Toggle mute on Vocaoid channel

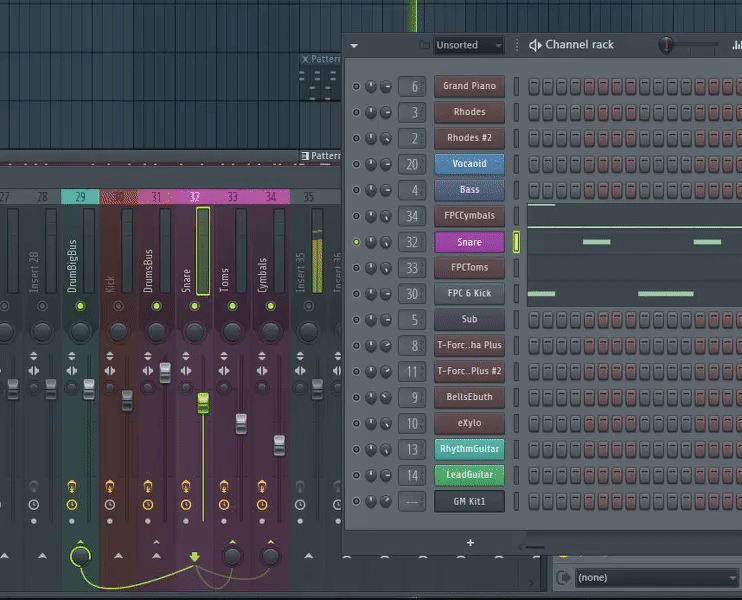(356, 165)
